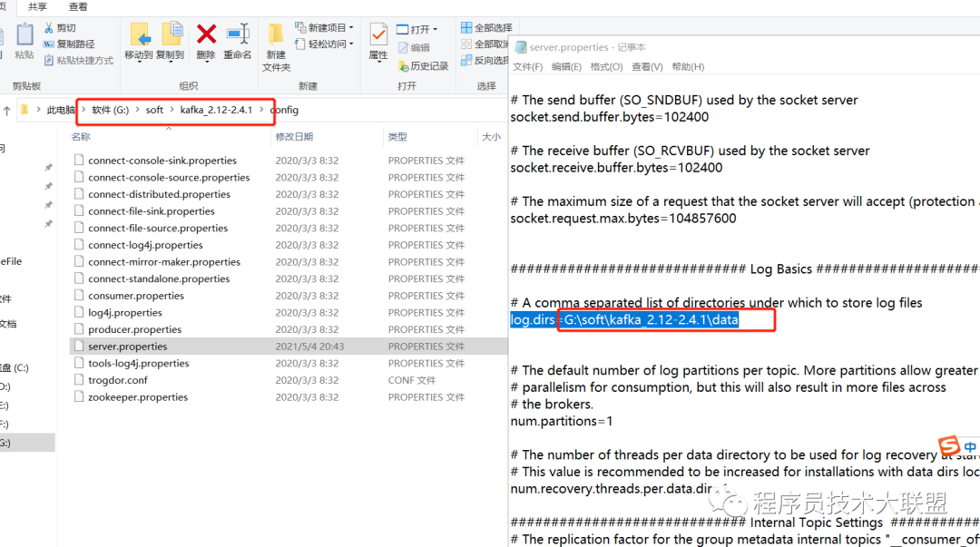Click Invert selection (反向选择)
980x547 pixels.
click(x=485, y=61)
